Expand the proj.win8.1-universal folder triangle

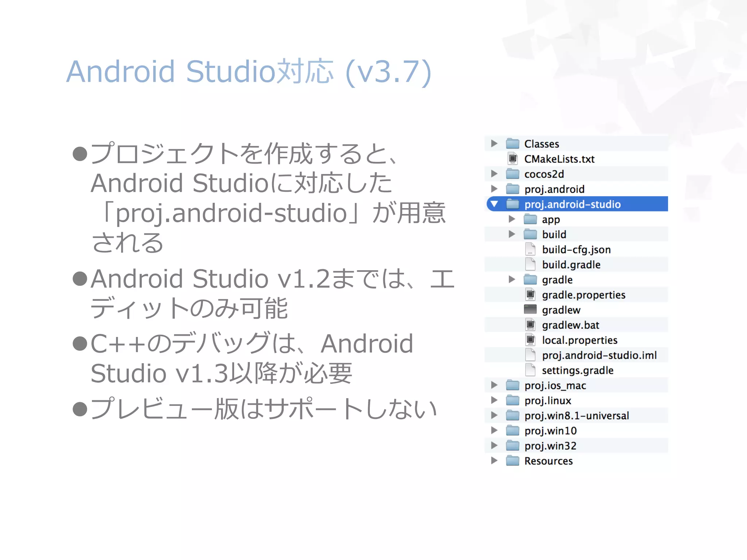[x=494, y=415]
